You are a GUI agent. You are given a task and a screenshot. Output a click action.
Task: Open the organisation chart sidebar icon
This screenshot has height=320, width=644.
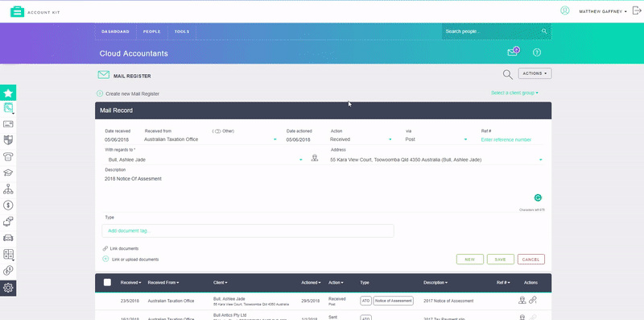[8, 189]
